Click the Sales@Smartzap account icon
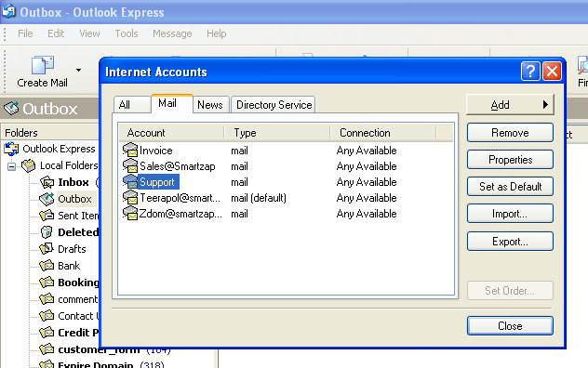 pos(130,165)
